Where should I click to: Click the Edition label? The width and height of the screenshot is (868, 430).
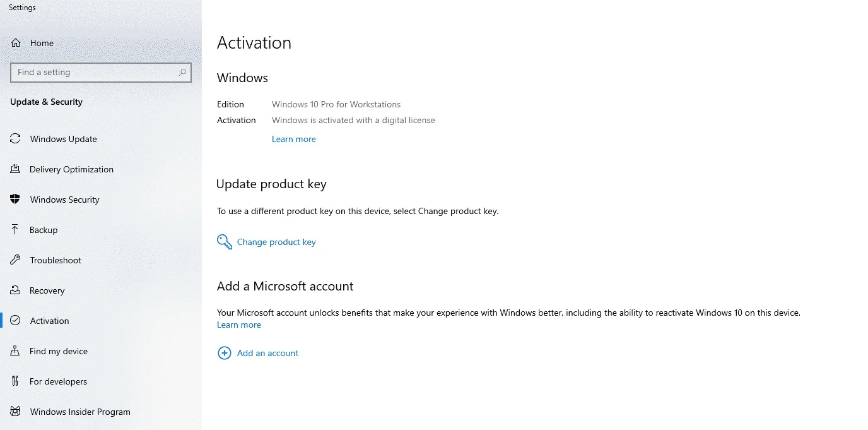tap(230, 104)
